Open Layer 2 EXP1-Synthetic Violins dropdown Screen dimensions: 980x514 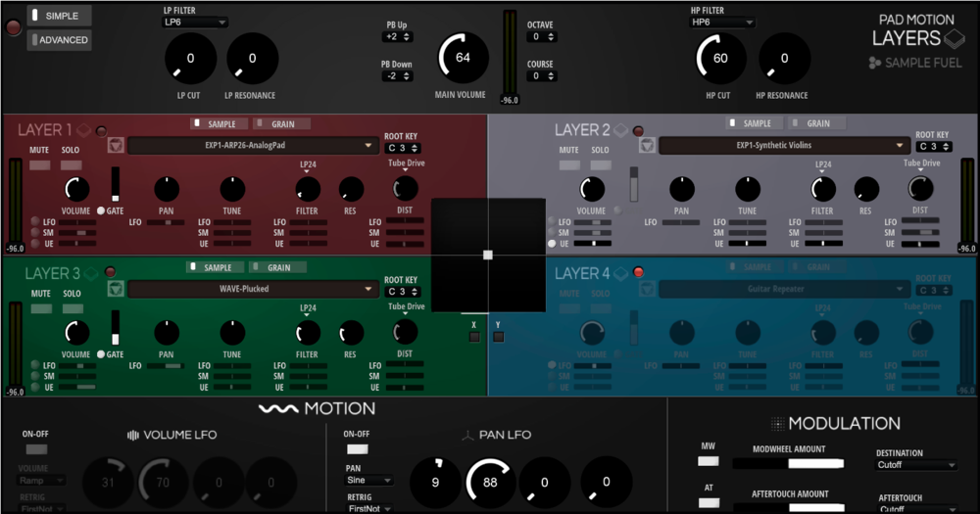784,146
